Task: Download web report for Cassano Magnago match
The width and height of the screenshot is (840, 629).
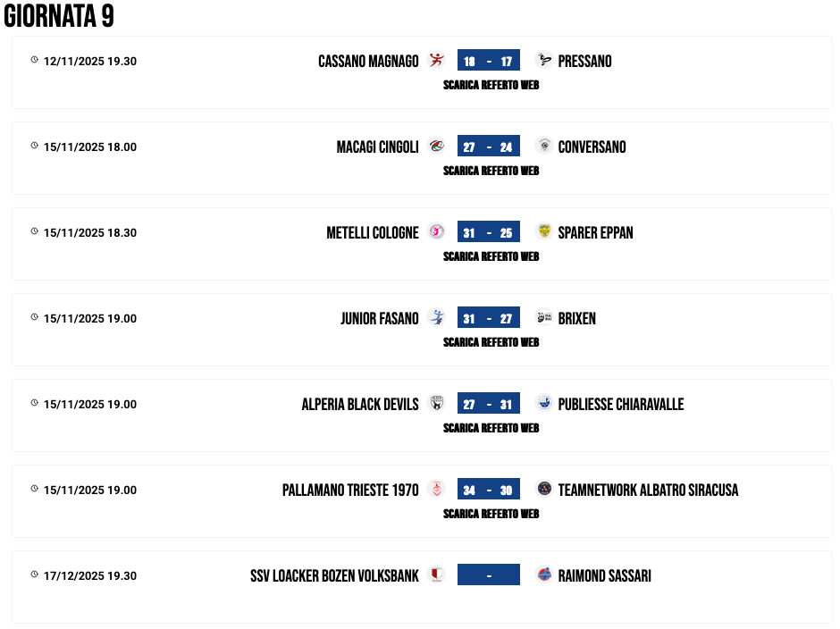Action: (x=491, y=85)
